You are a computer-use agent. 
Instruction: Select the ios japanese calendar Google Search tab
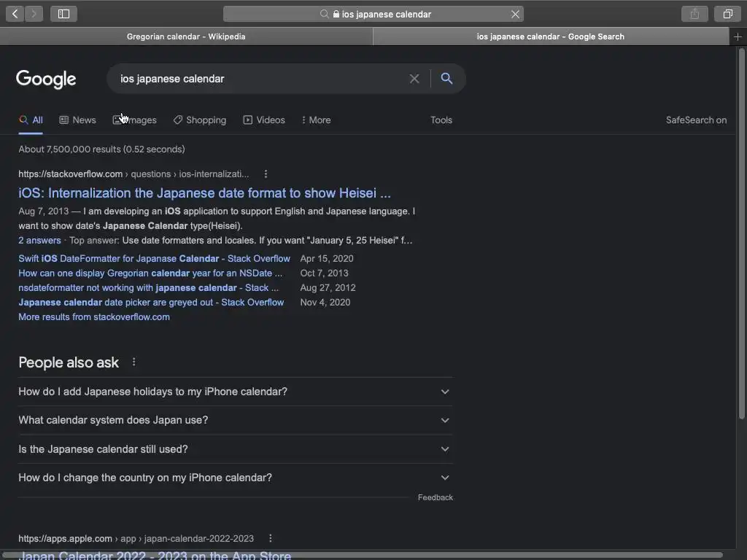(x=551, y=36)
